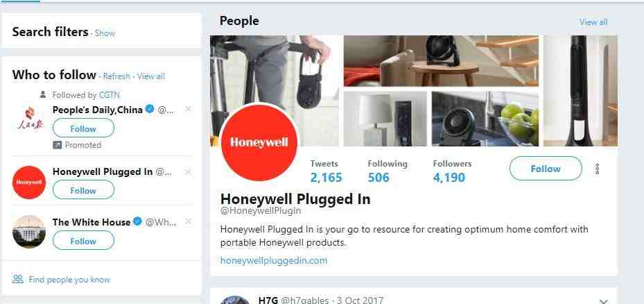Follow People's Daily, China account
This screenshot has height=304, width=644.
83,128
